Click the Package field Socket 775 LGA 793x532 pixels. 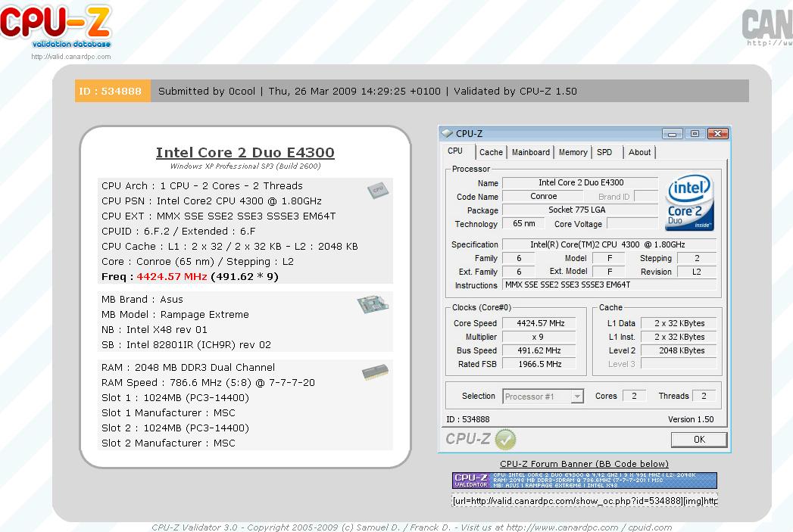click(581, 210)
